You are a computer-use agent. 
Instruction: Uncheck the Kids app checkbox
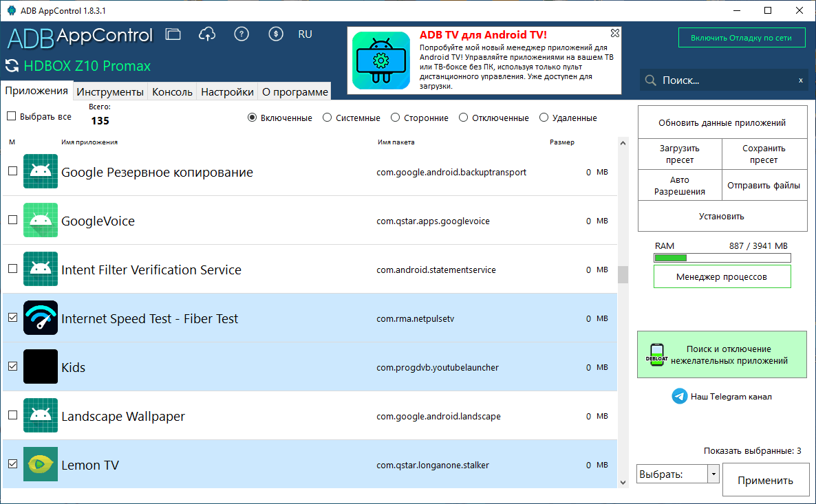[x=13, y=366]
